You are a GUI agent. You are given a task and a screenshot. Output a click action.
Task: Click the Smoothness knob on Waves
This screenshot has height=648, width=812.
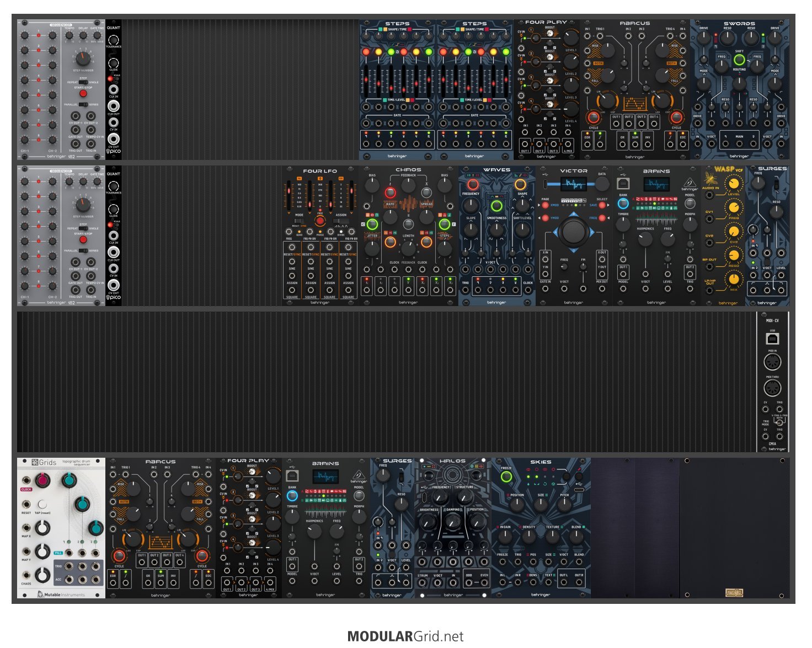click(496, 231)
